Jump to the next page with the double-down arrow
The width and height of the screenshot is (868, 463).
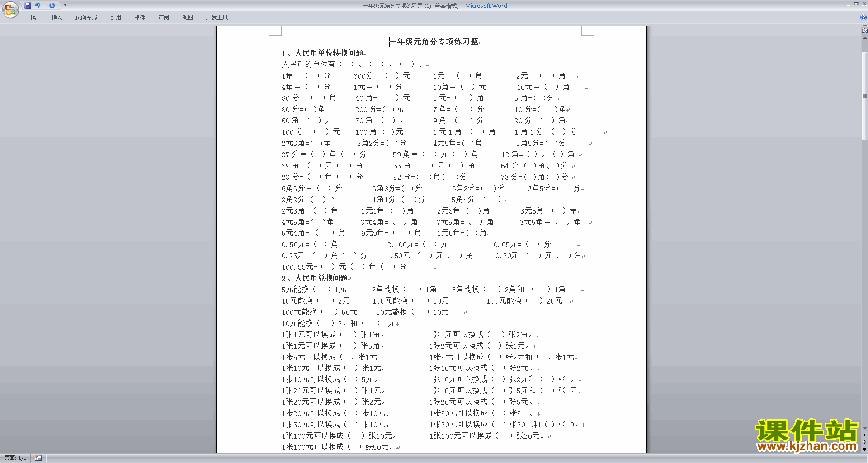pyautogui.click(x=864, y=449)
